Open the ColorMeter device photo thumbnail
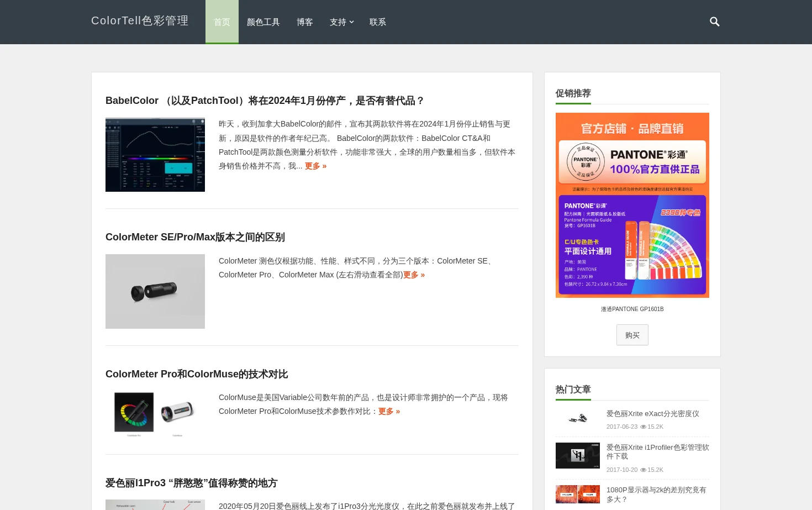The height and width of the screenshot is (510, 812). point(155,291)
